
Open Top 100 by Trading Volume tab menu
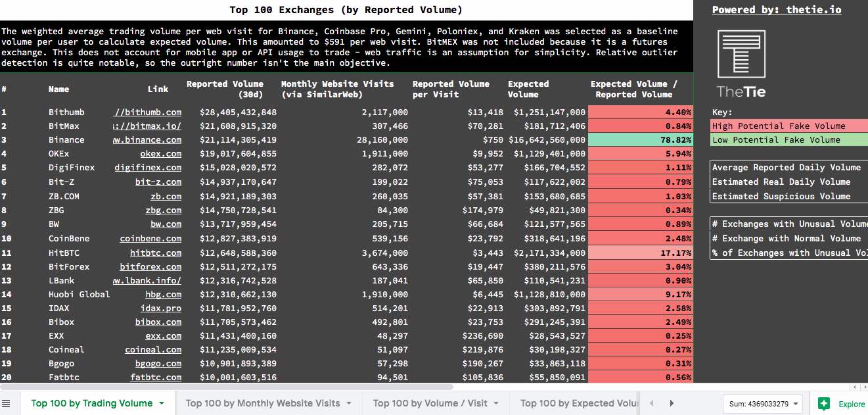click(162, 403)
